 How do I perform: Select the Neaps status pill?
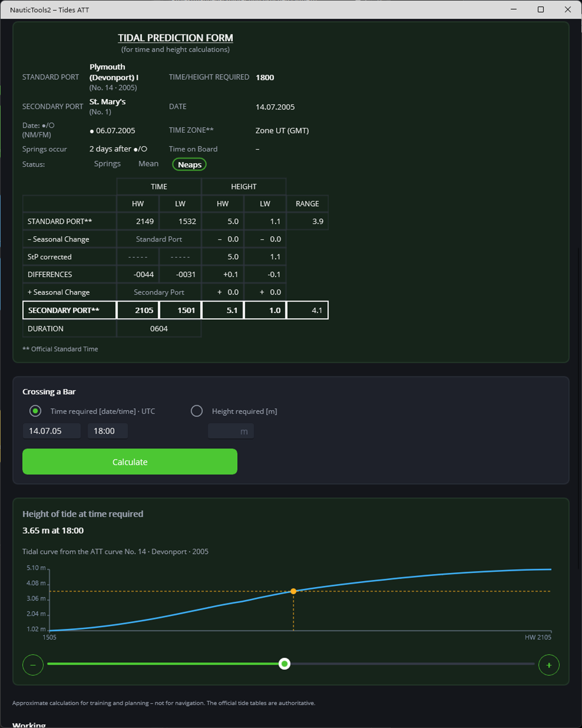(190, 164)
